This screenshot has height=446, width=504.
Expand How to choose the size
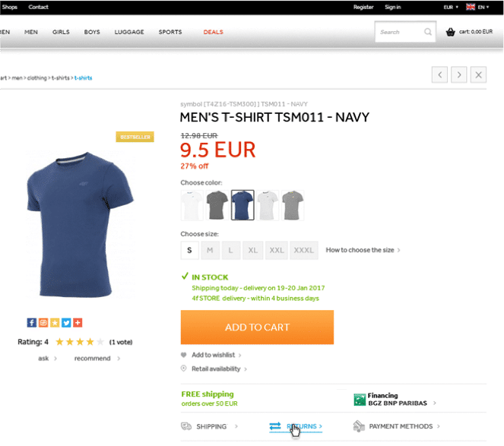(x=363, y=250)
